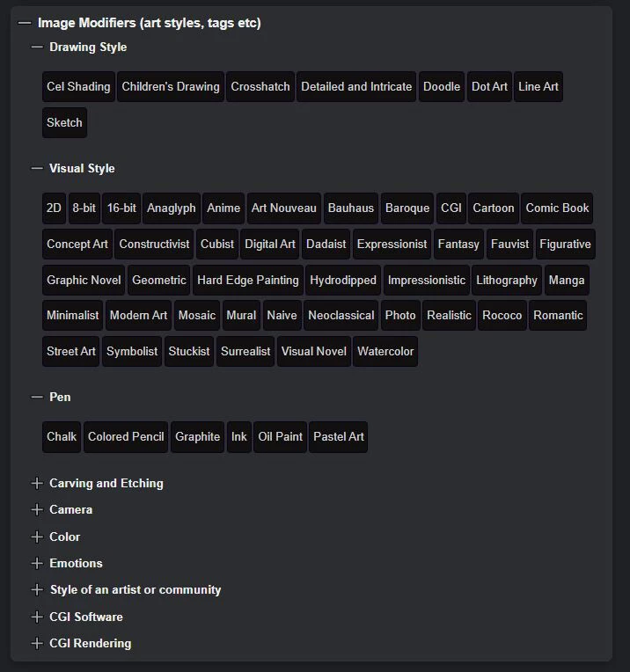Add the Comic Book style modifier
The width and height of the screenshot is (630, 672).
tap(557, 208)
